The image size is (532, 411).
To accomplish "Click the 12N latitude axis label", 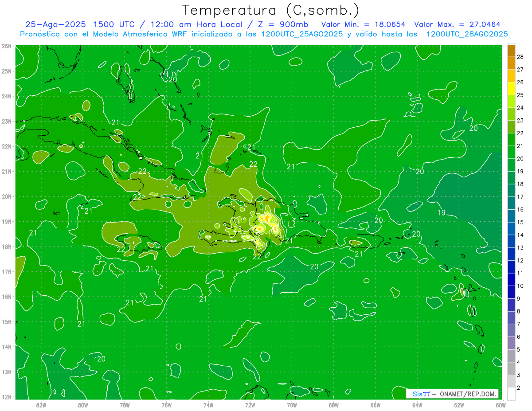I will (7, 397).
